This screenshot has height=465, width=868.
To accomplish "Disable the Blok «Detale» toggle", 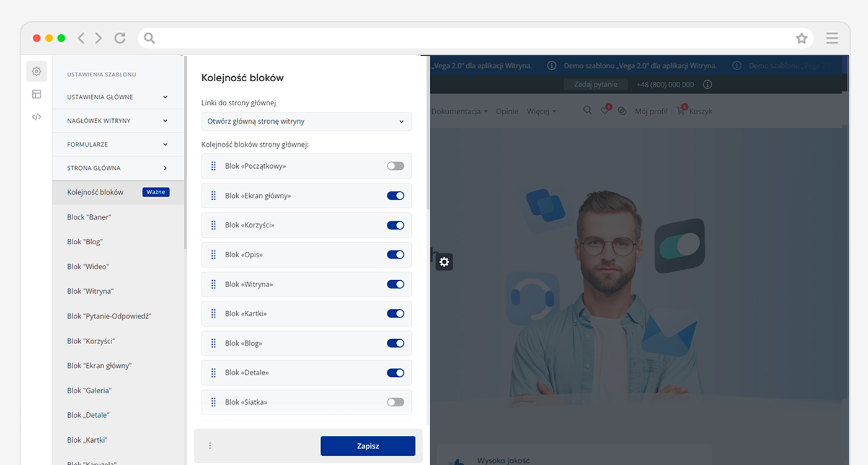I will (x=396, y=372).
